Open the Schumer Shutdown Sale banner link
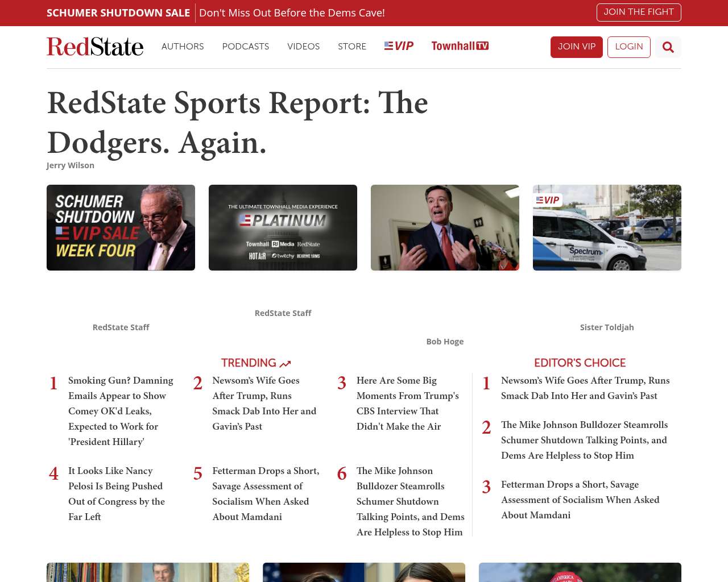Viewport: 728px width, 582px height. pyautogui.click(x=118, y=13)
